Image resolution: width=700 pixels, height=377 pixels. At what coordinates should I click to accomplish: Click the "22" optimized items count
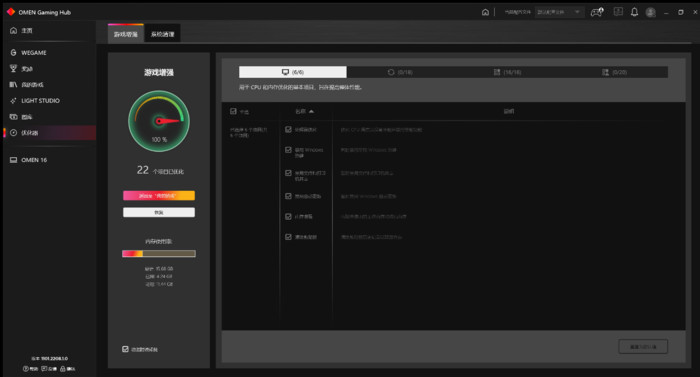click(142, 170)
